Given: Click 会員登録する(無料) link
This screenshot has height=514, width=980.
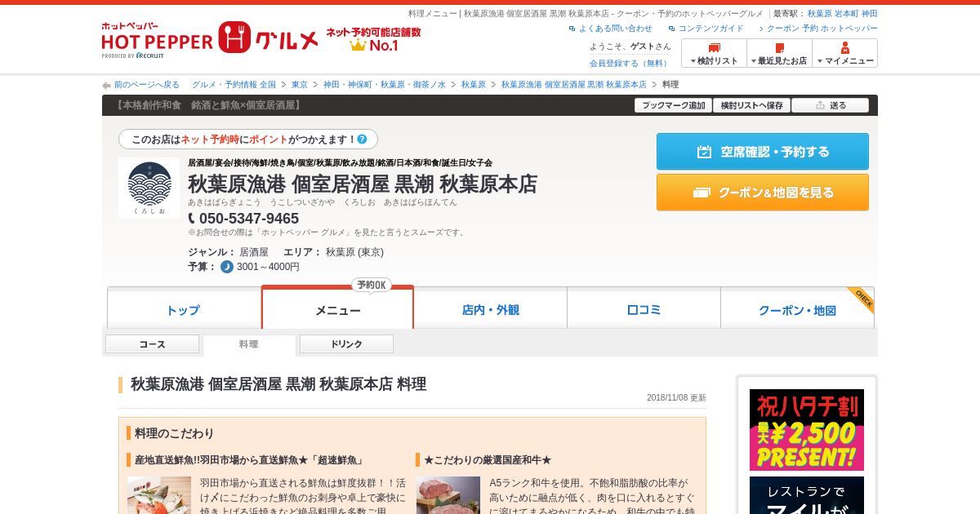Looking at the screenshot, I should pyautogui.click(x=630, y=63).
